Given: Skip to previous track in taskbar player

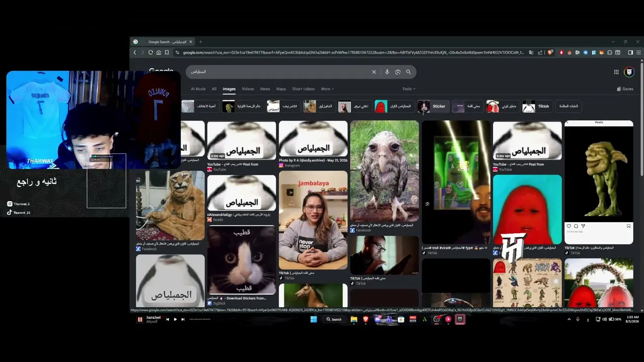Looking at the screenshot, I should point(168,319).
